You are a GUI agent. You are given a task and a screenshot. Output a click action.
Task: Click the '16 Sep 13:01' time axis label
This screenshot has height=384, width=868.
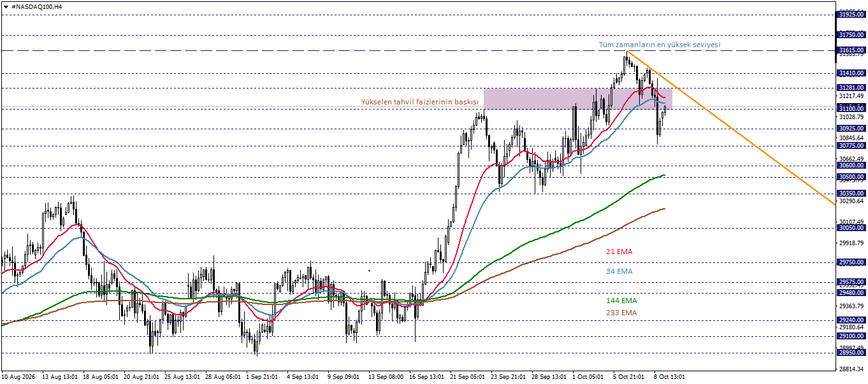tap(427, 376)
